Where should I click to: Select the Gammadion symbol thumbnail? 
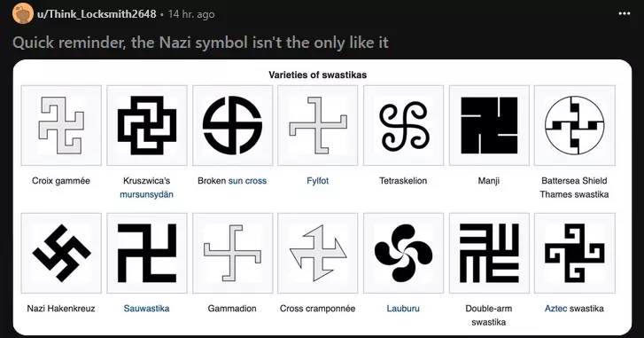pyautogui.click(x=232, y=254)
